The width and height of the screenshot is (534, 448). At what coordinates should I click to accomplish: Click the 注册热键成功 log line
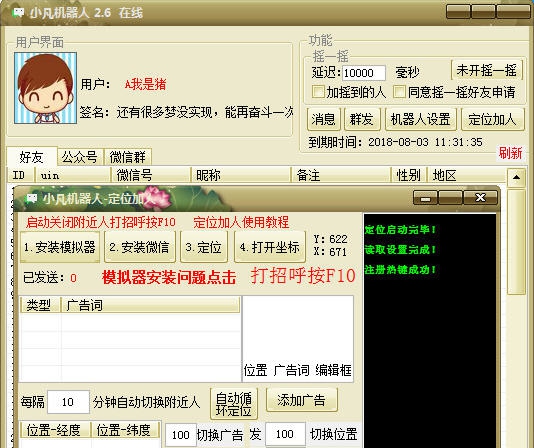[400, 270]
